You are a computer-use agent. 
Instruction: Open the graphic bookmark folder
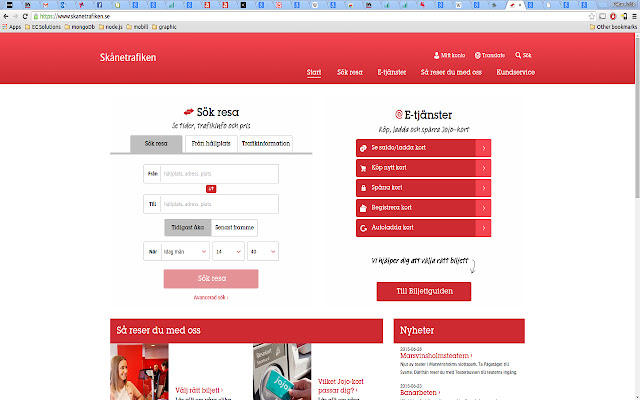tap(164, 27)
